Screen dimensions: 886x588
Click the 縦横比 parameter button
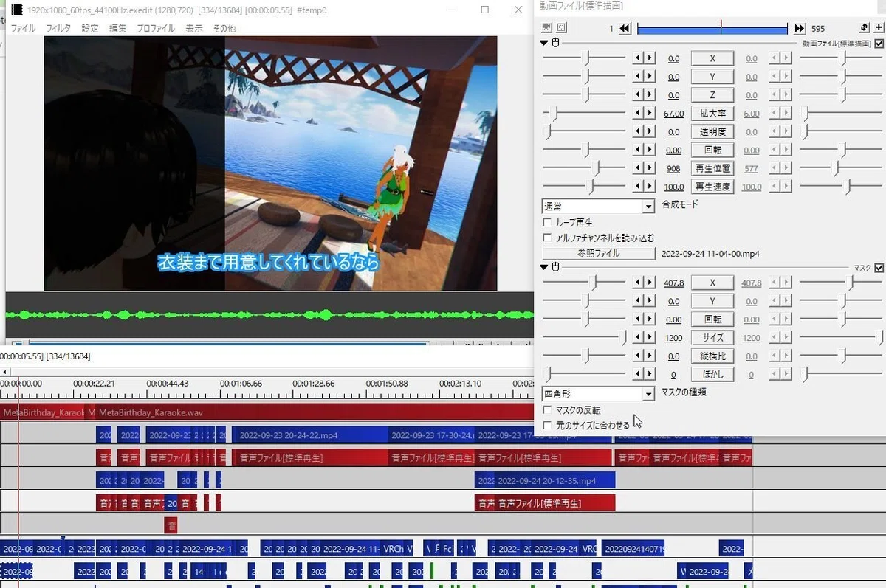click(712, 356)
